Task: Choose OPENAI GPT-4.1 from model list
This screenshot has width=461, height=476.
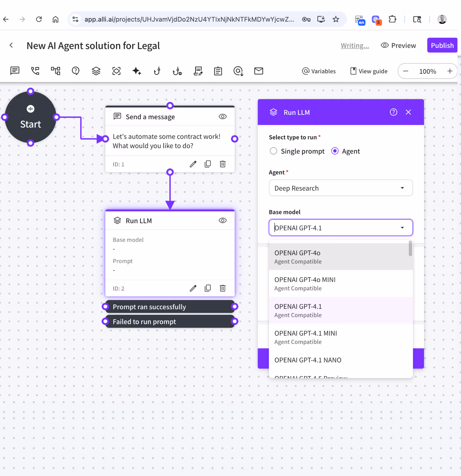Action: [340, 310]
